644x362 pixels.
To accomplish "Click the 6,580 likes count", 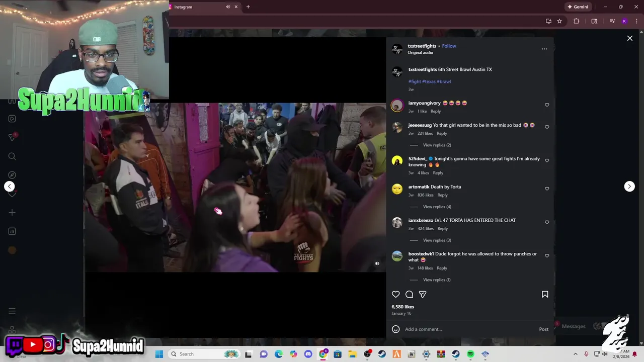I will tap(403, 307).
